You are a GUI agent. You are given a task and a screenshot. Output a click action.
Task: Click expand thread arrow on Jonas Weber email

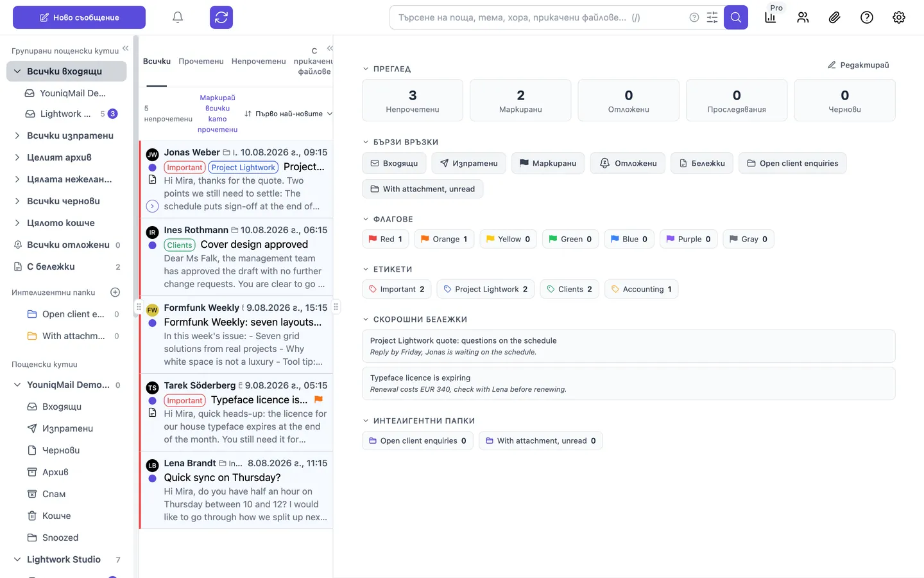[152, 206]
